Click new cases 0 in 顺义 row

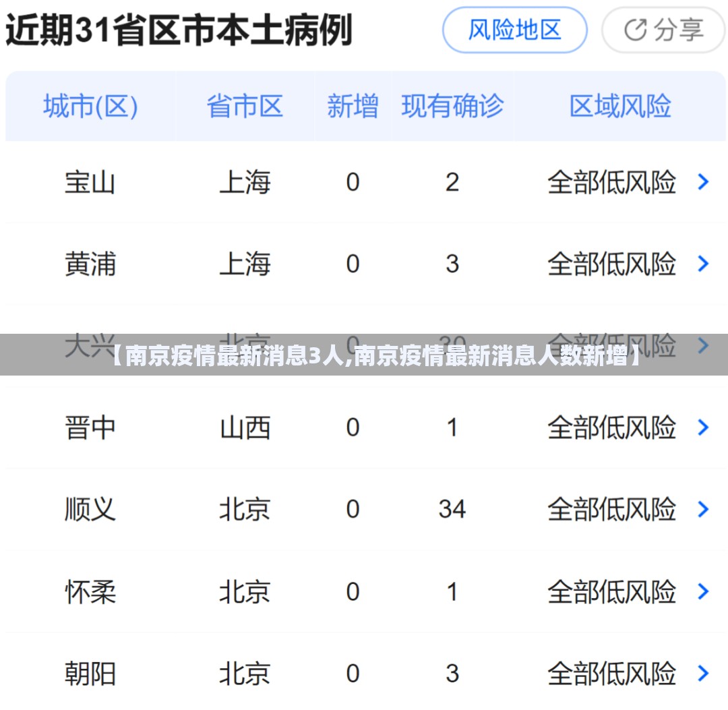pos(353,509)
